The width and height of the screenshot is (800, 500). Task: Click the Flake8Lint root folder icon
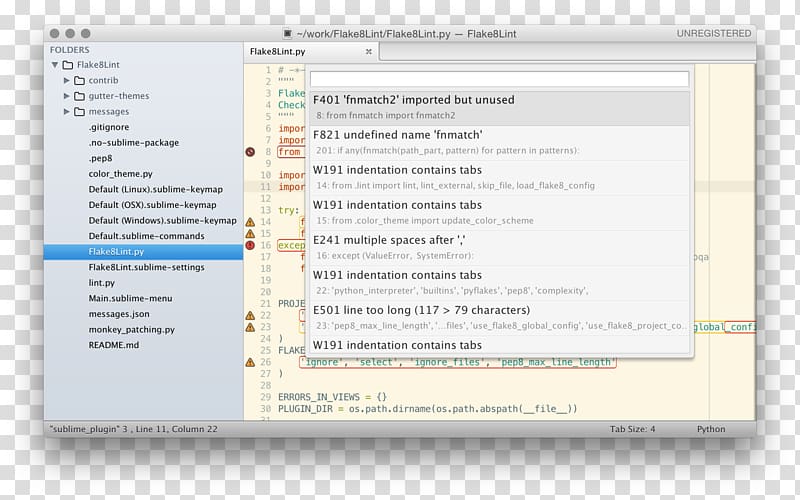pyautogui.click(x=68, y=65)
